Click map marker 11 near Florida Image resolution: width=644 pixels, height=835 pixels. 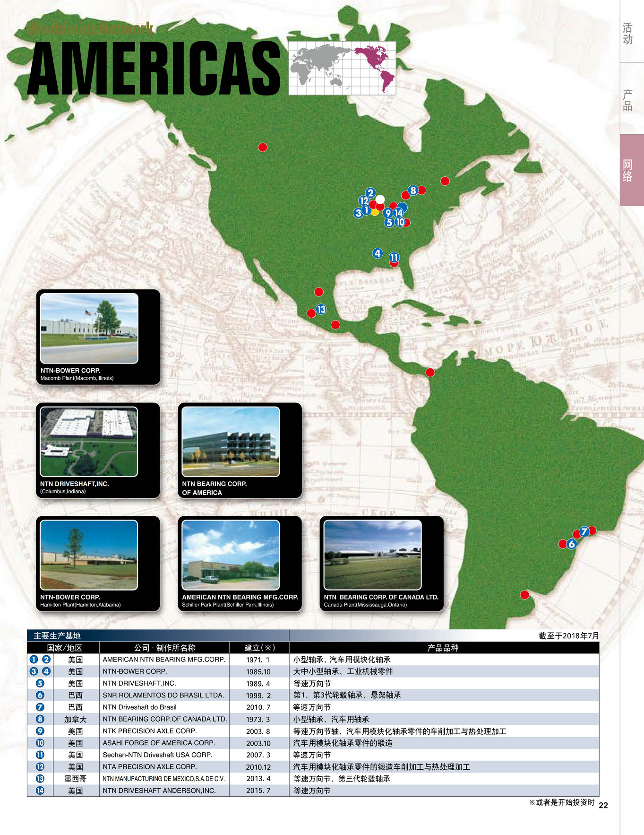click(x=394, y=257)
